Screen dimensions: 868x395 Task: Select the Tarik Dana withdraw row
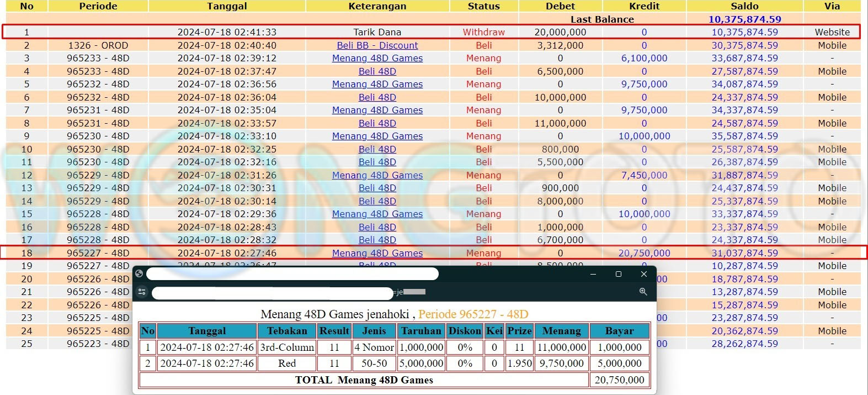(377, 32)
